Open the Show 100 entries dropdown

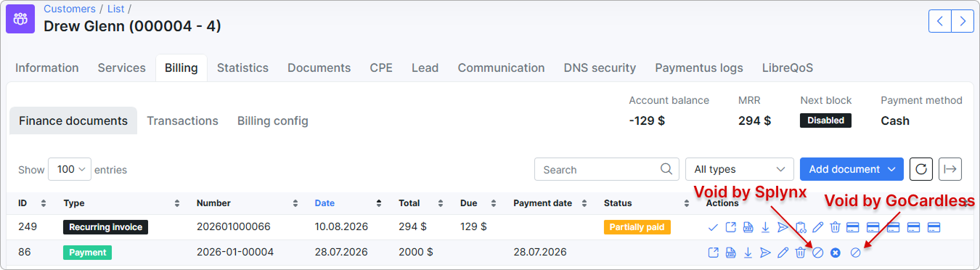click(70, 169)
